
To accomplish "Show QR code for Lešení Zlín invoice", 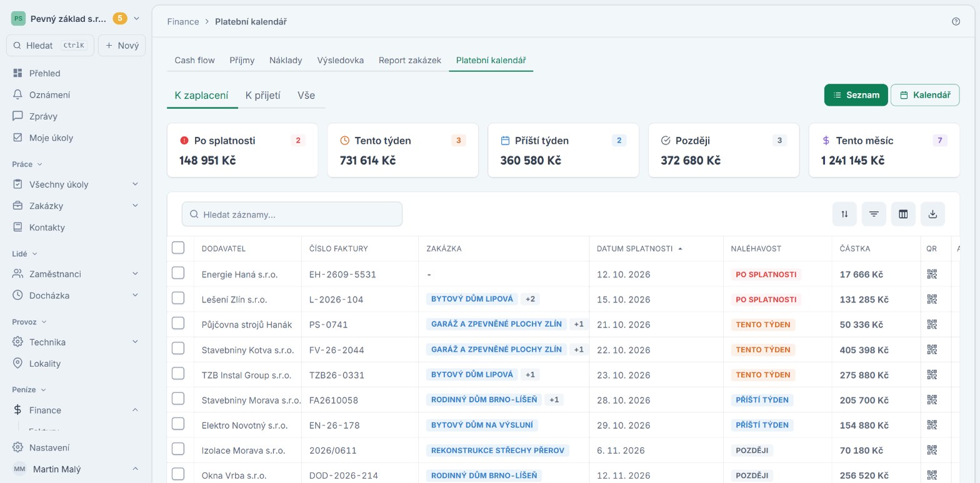I will (x=932, y=299).
